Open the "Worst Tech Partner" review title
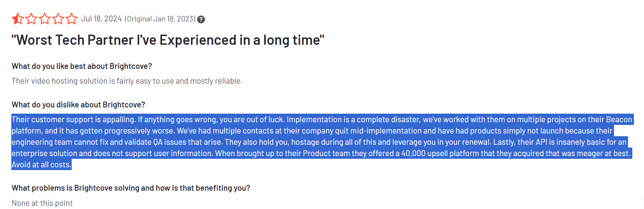 pos(168,40)
